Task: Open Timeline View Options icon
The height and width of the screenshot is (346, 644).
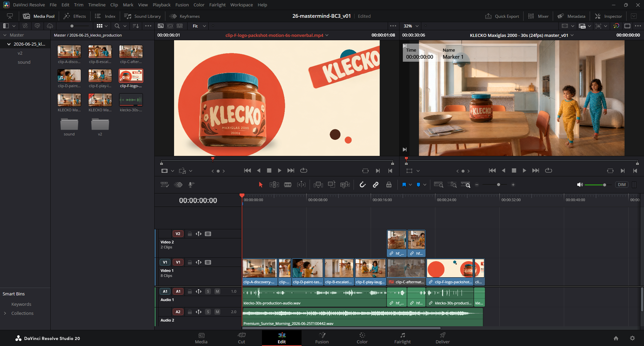Action: pos(164,185)
